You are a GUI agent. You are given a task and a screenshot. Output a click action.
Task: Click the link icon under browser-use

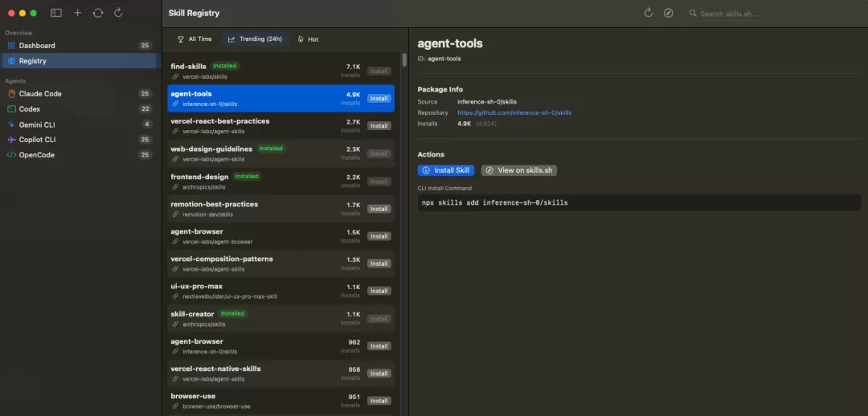point(175,406)
